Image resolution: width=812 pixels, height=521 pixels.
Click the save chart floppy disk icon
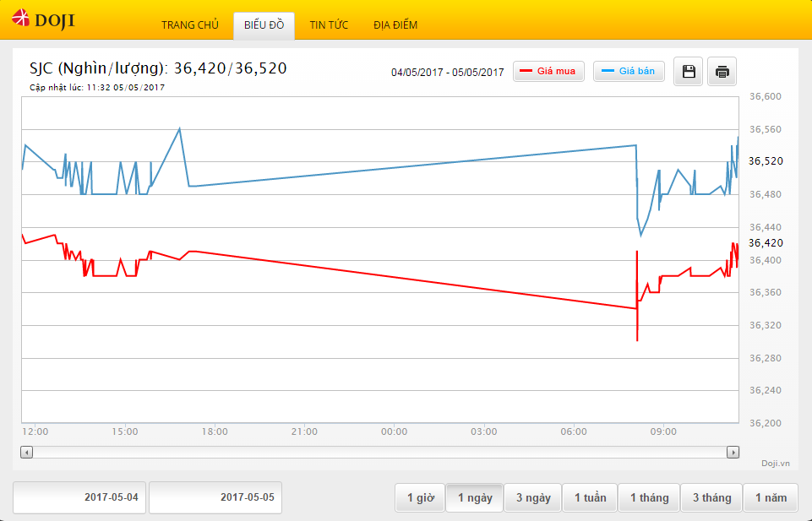click(x=689, y=72)
